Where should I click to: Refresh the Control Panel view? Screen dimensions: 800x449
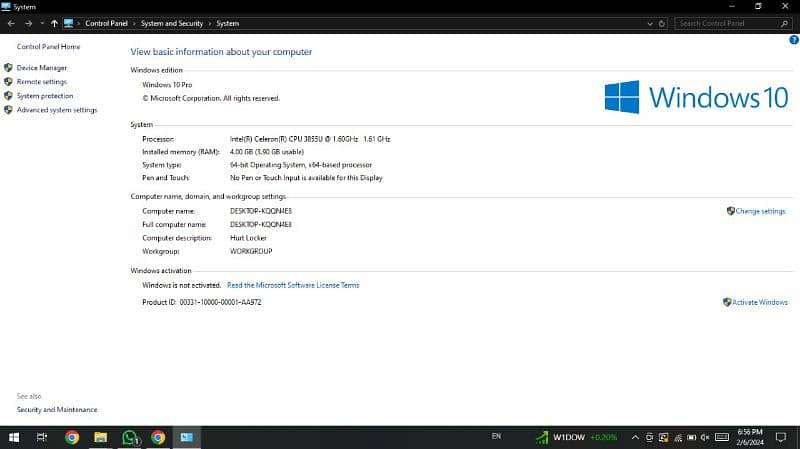tap(663, 22)
